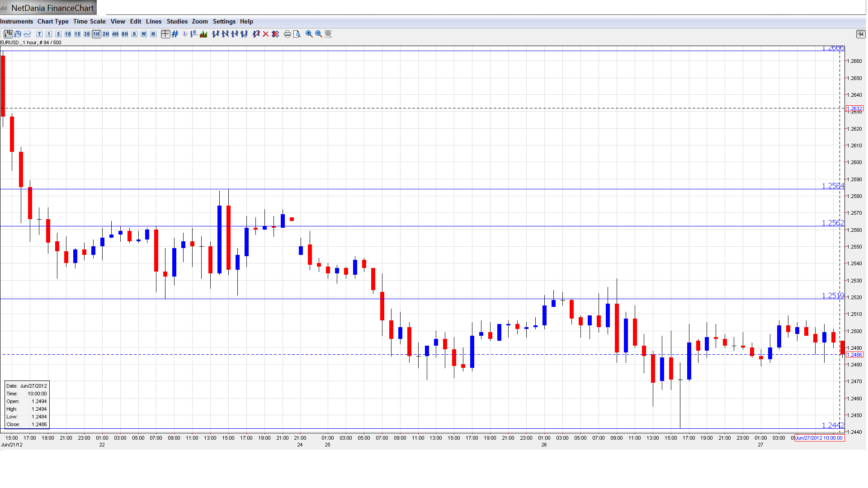Select the second line drawing tool
This screenshot has width=868, height=488.
(x=225, y=34)
